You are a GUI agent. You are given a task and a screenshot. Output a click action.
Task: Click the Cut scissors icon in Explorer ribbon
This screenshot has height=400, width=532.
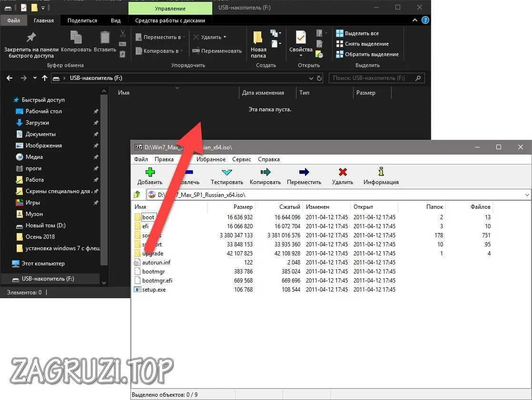122,33
